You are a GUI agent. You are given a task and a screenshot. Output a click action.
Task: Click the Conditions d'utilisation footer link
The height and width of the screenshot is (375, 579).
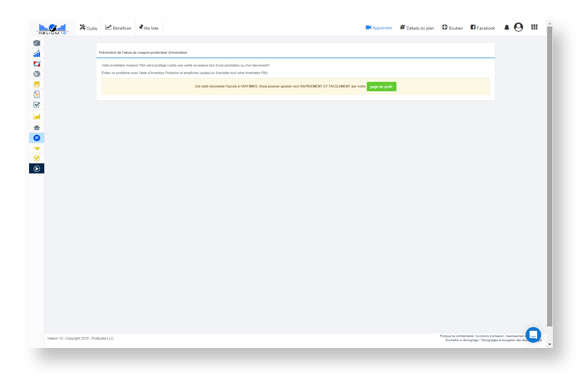[489, 336]
